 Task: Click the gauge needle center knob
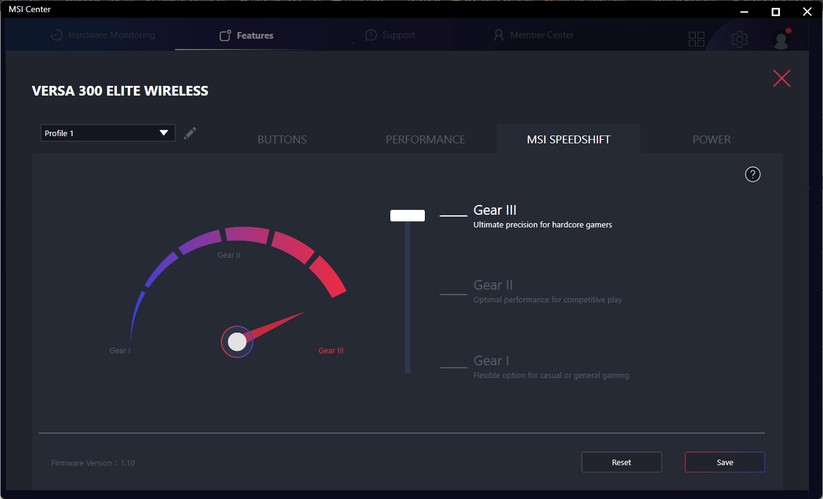(x=237, y=342)
